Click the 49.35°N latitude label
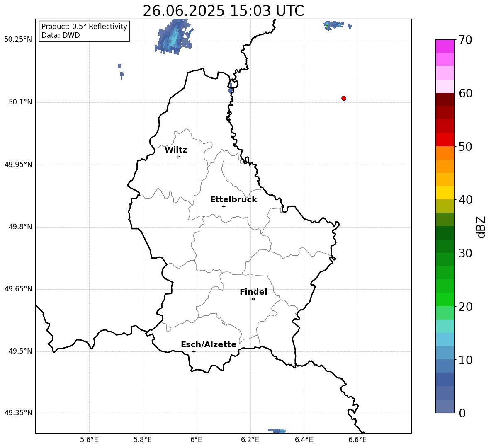Viewport: 491px width, 448px height. [18, 413]
